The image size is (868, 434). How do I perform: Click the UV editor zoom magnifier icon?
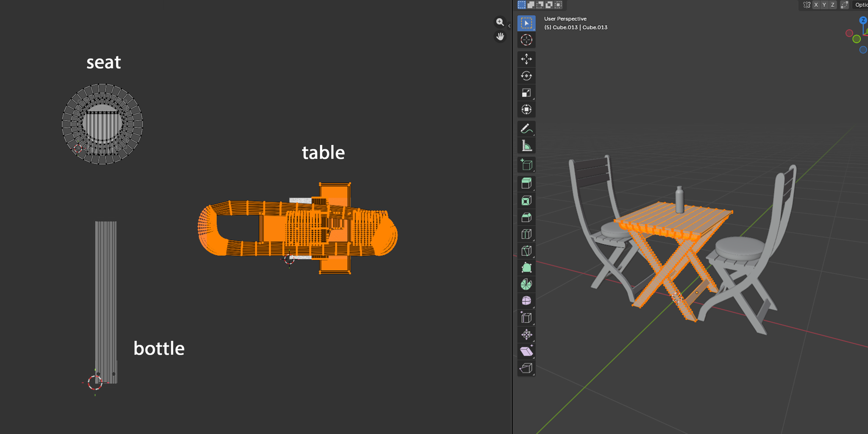click(x=500, y=22)
